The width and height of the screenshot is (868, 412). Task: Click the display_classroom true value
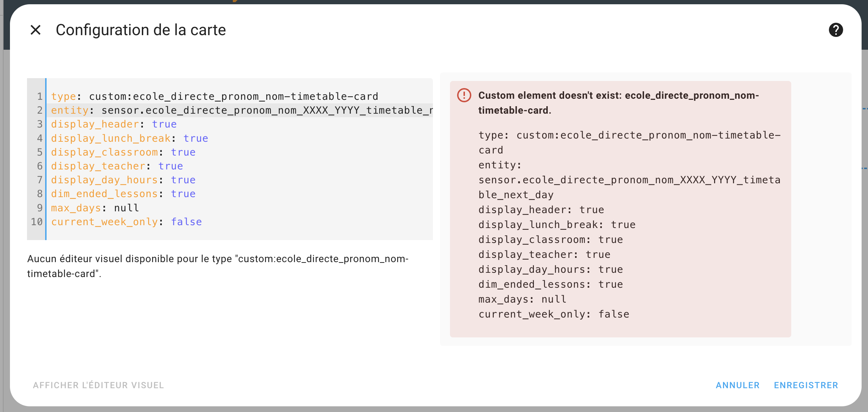(x=183, y=152)
